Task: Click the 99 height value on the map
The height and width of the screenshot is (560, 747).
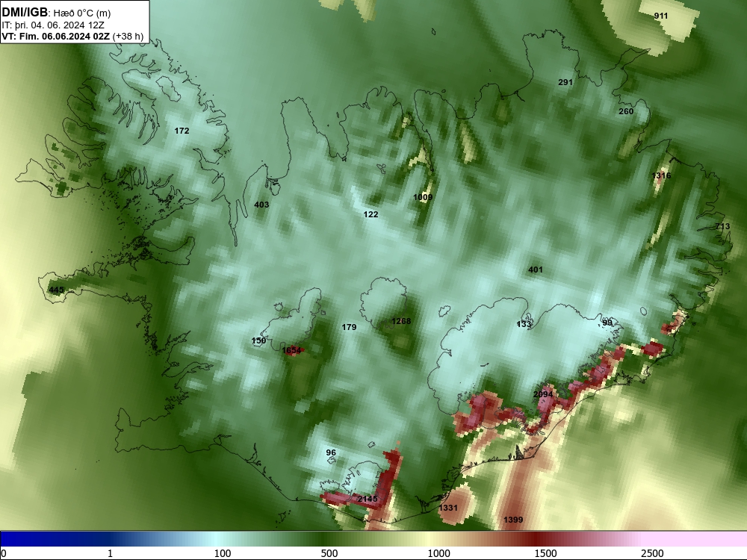Action: [607, 323]
